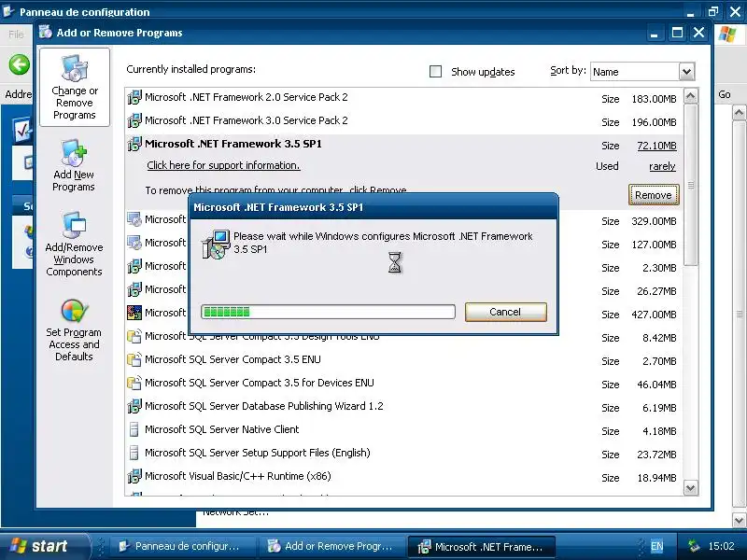The height and width of the screenshot is (560, 747).
Task: Select Microsoft SQL Server Native Client
Action: [221, 429]
